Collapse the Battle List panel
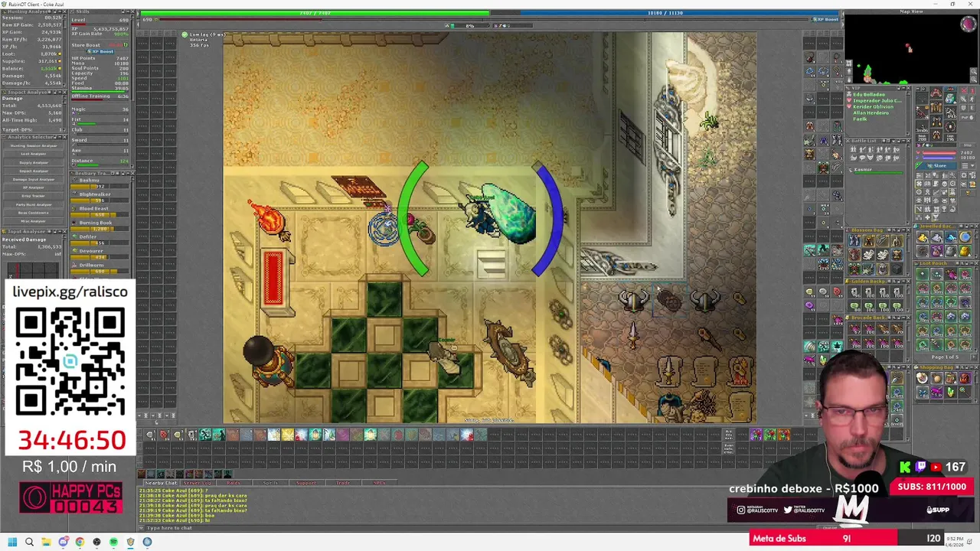The width and height of the screenshot is (980, 551). coord(903,141)
